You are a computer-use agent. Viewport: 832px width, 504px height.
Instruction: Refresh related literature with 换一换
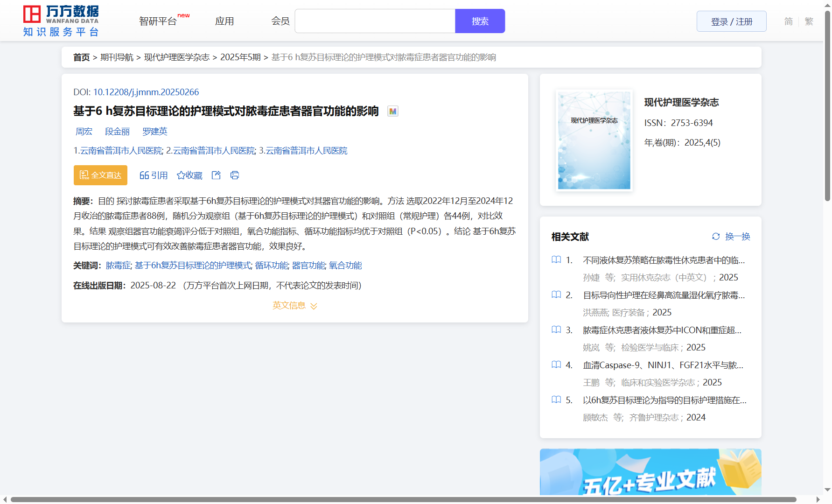731,237
